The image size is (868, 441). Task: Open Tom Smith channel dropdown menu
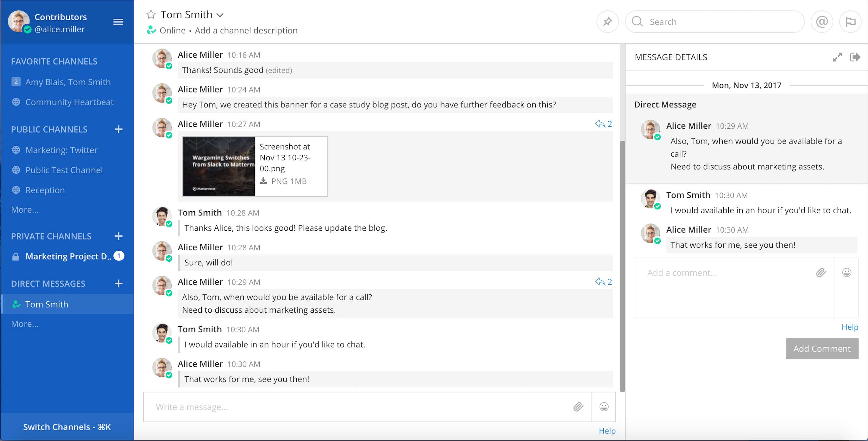point(220,15)
